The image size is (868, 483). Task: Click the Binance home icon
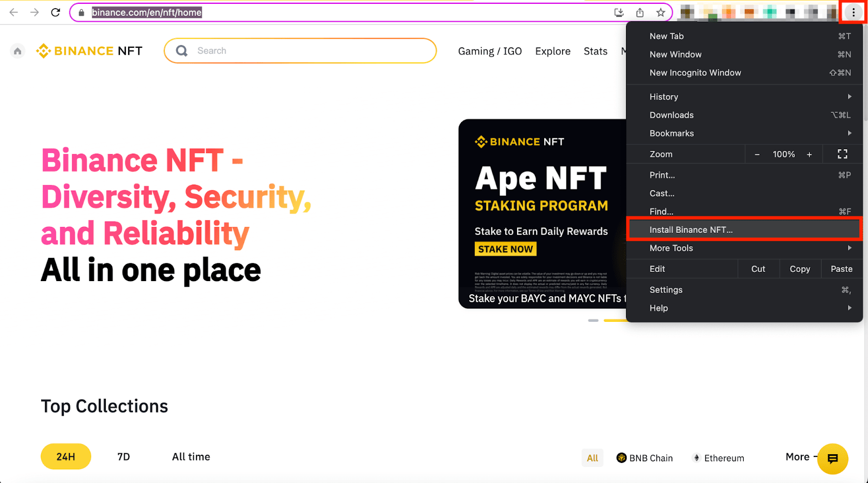(x=17, y=51)
